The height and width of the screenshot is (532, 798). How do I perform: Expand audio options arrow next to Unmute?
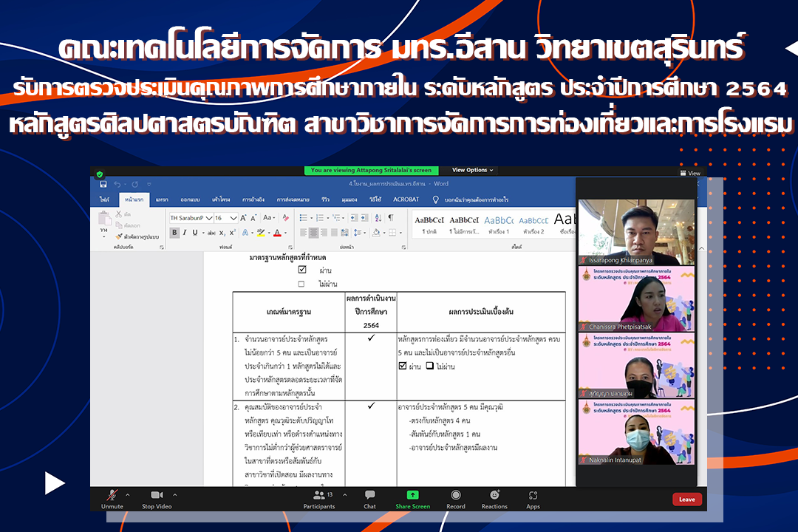click(x=128, y=494)
